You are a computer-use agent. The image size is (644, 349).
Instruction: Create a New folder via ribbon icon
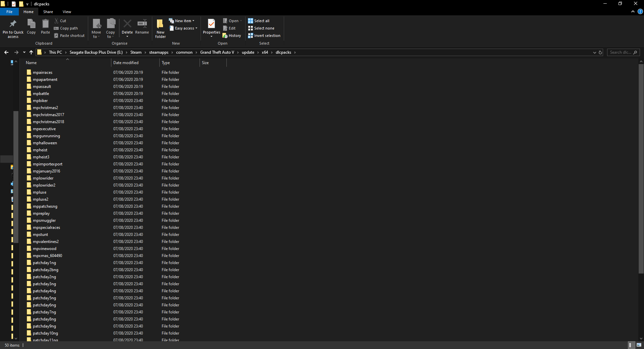160,24
